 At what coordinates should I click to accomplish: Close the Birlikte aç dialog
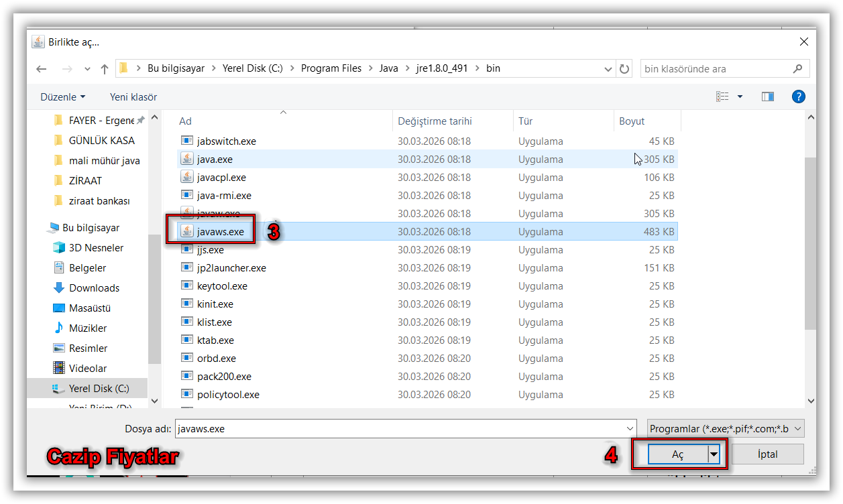click(x=804, y=42)
